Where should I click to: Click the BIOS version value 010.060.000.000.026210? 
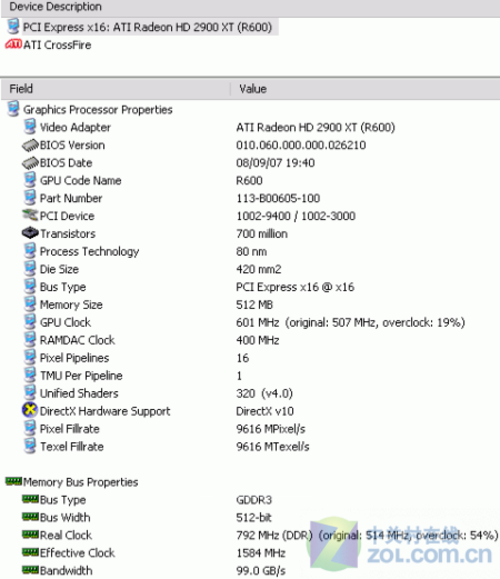[x=301, y=145]
